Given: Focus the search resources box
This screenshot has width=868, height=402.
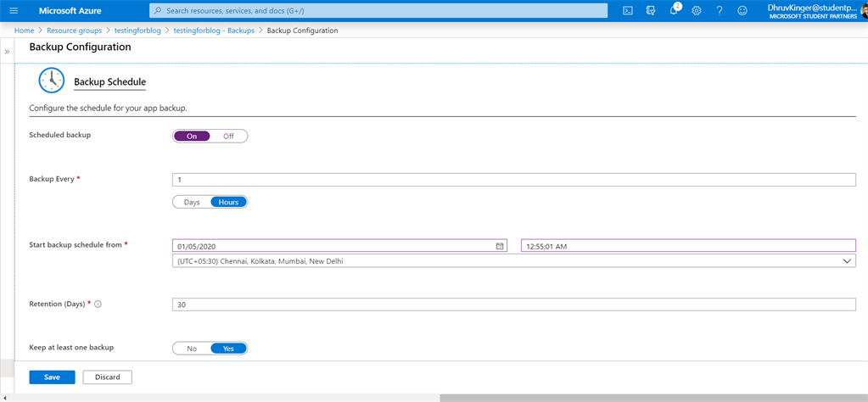Looking at the screenshot, I should [378, 10].
